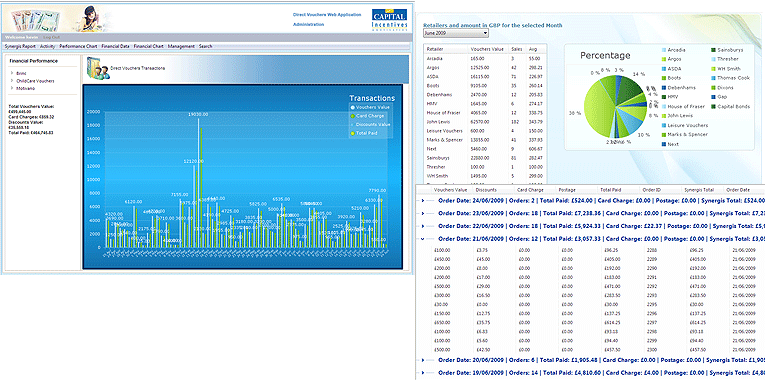Select the Debenhams retailer row
This screenshot has width=768, height=380.
pos(484,95)
